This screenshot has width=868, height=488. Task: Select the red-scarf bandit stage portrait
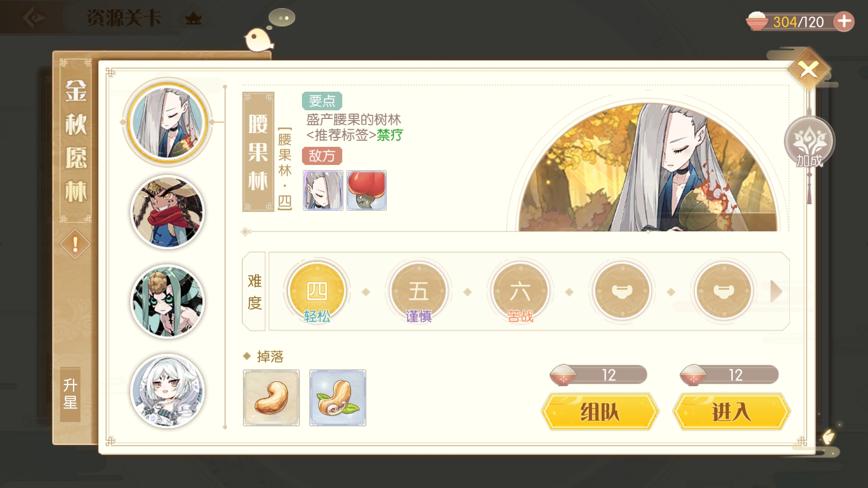pyautogui.click(x=167, y=212)
